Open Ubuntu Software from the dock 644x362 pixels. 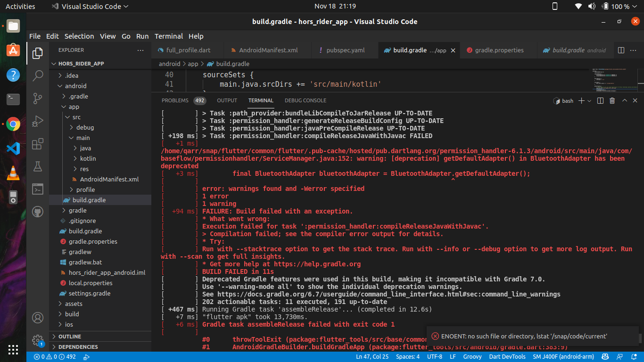(x=13, y=50)
